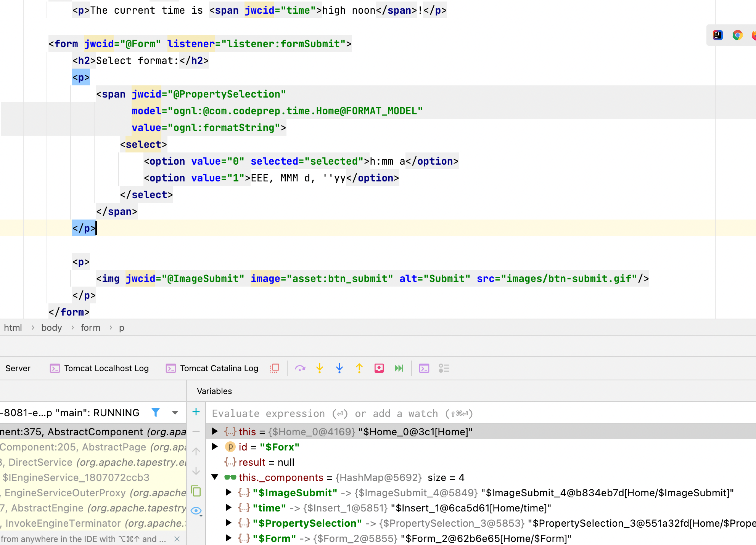Screen dimensions: 756x545
Task: Click the Step Into debugger icon
Action: pos(320,368)
